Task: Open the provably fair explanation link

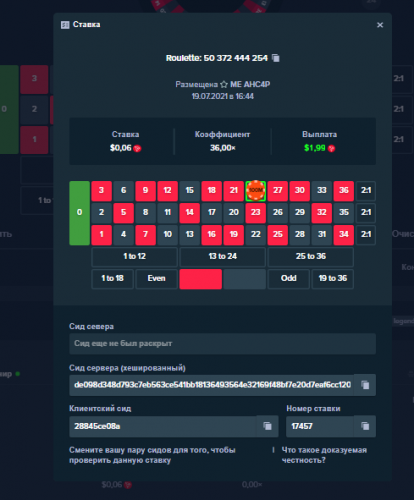Action: [x=324, y=455]
